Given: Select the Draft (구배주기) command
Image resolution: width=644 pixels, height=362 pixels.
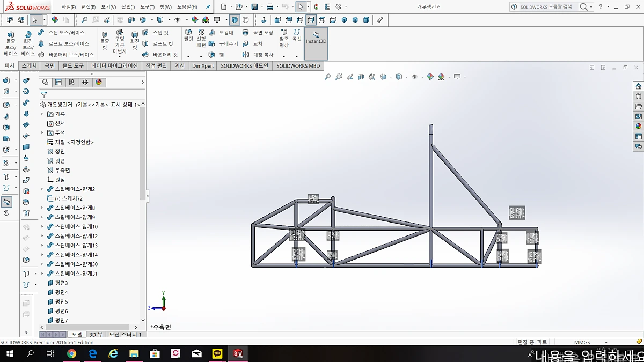Looking at the screenshot, I should coord(223,43).
